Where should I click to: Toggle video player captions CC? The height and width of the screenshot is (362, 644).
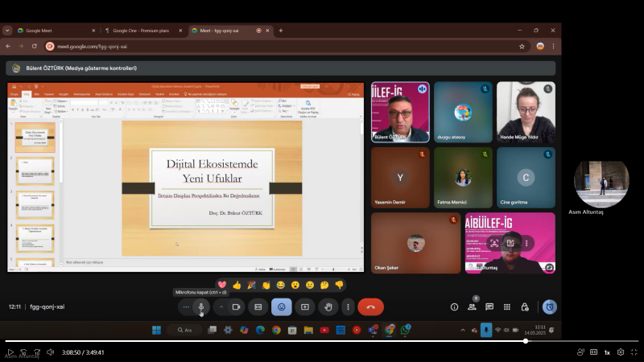pos(594,352)
